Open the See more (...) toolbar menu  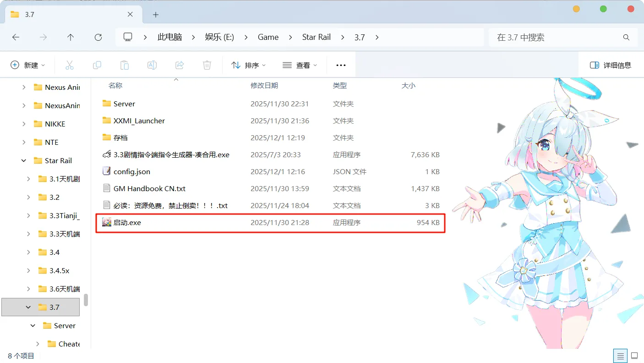pos(341,65)
